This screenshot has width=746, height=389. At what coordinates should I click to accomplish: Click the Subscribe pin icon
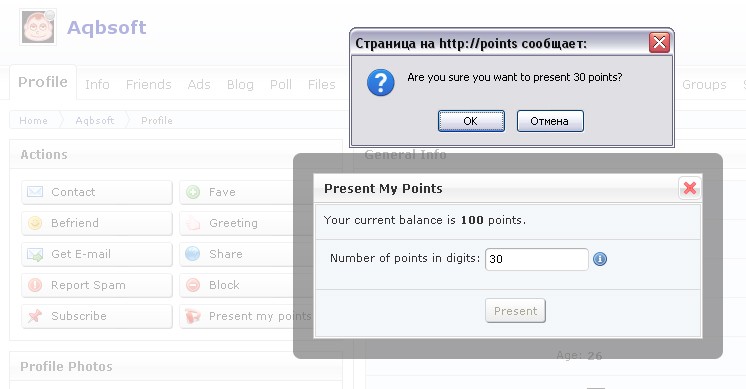(35, 316)
